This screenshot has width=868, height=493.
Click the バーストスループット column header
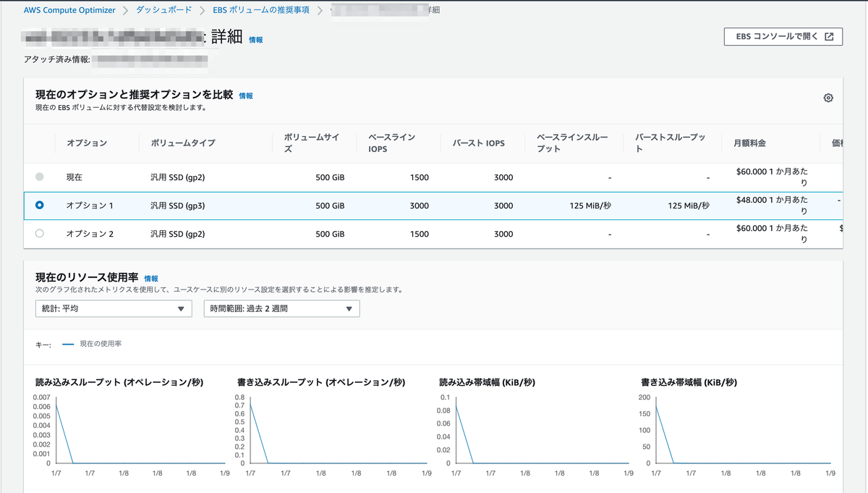(x=670, y=143)
